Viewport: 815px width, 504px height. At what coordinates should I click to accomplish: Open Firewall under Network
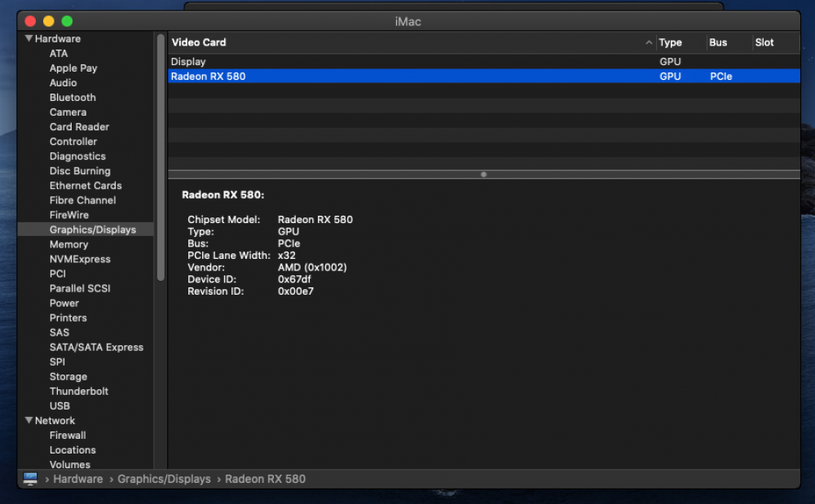pyautogui.click(x=68, y=436)
